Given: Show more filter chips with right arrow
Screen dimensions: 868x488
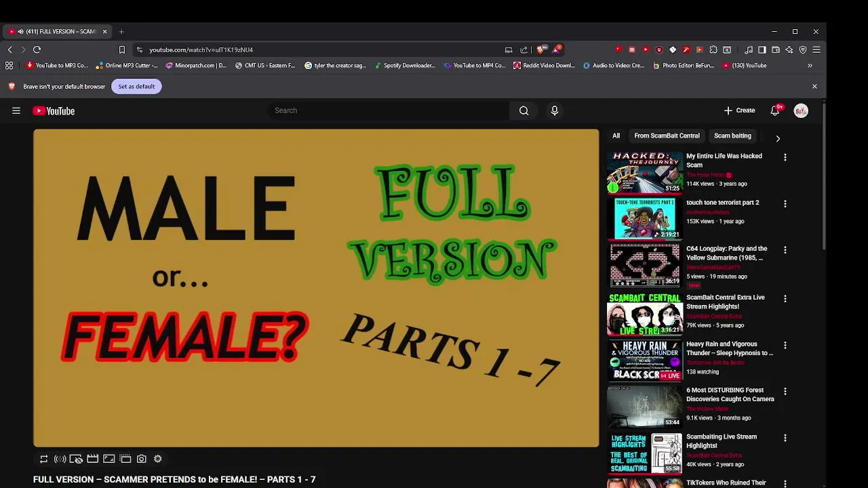Looking at the screenshot, I should tap(778, 138).
